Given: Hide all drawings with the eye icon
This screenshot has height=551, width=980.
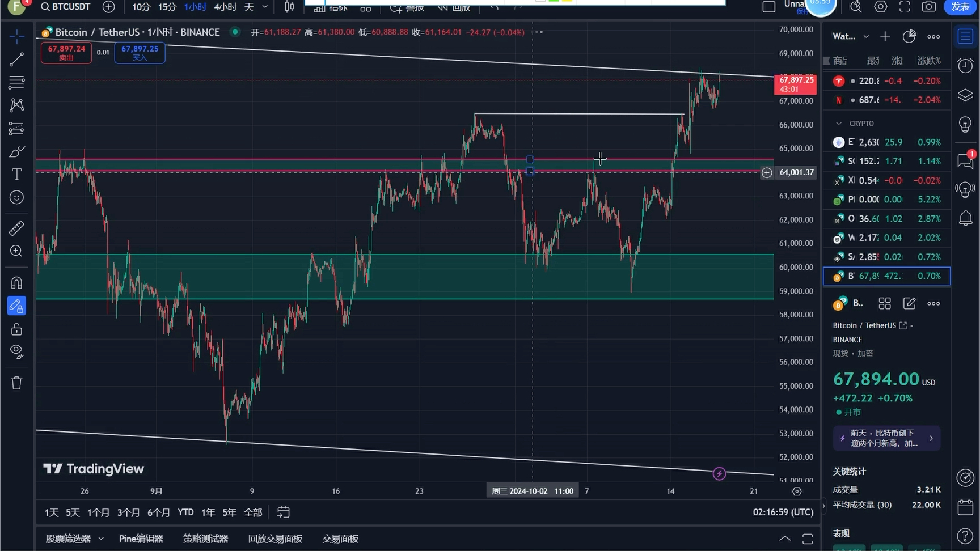Looking at the screenshot, I should [x=16, y=351].
